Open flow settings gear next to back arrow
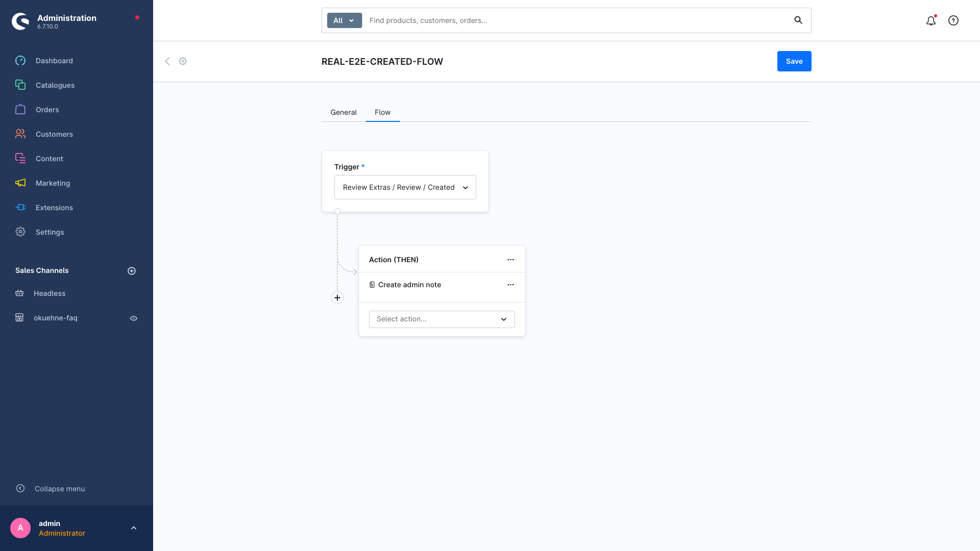Screen dimensions: 980x551 point(183,61)
